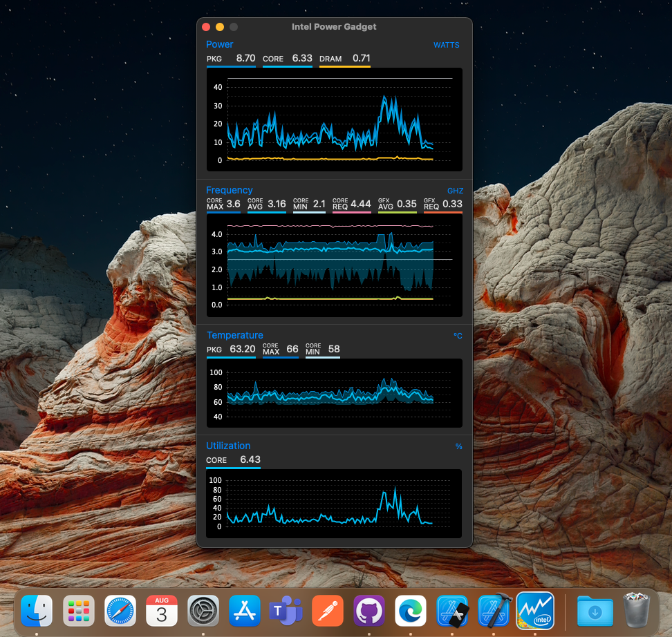Image resolution: width=672 pixels, height=637 pixels.
Task: Close the Intel Power Gadget window
Action: pos(206,27)
